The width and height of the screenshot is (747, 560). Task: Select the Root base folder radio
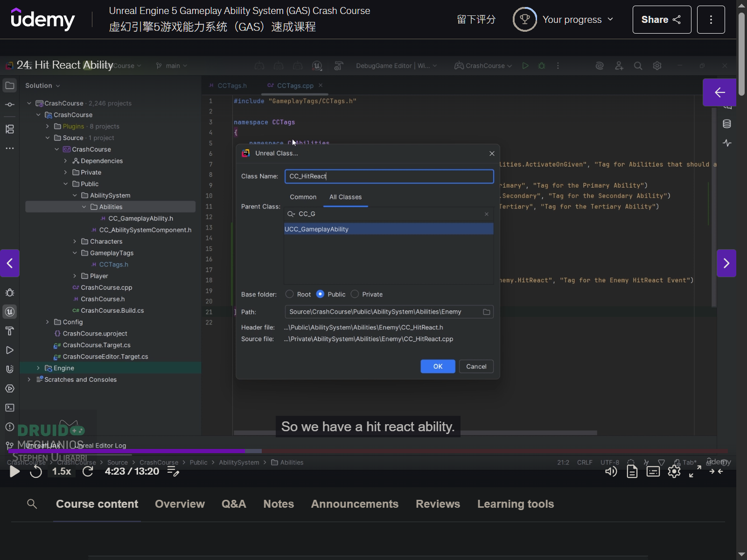point(290,294)
